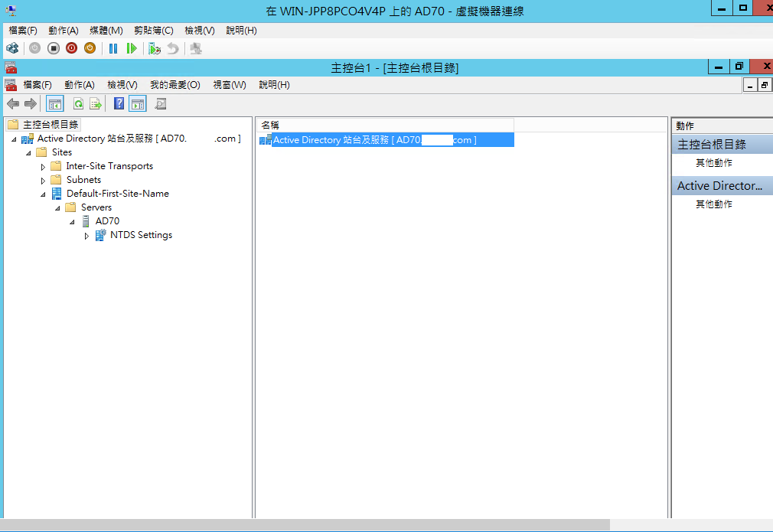Click the AD70 server icon in tree
The width and height of the screenshot is (773, 532).
pos(86,221)
